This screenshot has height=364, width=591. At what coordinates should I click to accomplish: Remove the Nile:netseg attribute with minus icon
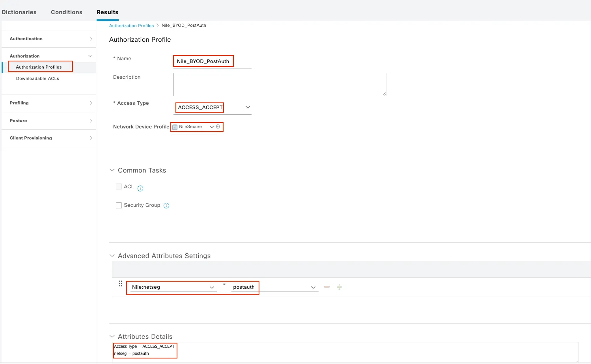point(327,287)
